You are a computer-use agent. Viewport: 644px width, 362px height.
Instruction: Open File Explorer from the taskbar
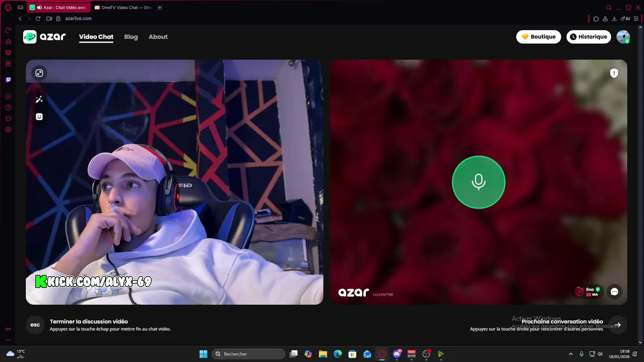(x=323, y=354)
